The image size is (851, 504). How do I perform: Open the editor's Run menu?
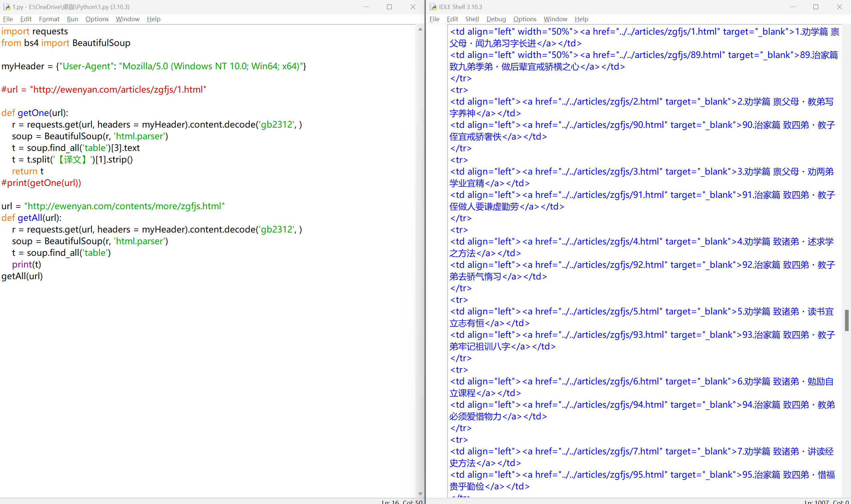pyautogui.click(x=72, y=19)
